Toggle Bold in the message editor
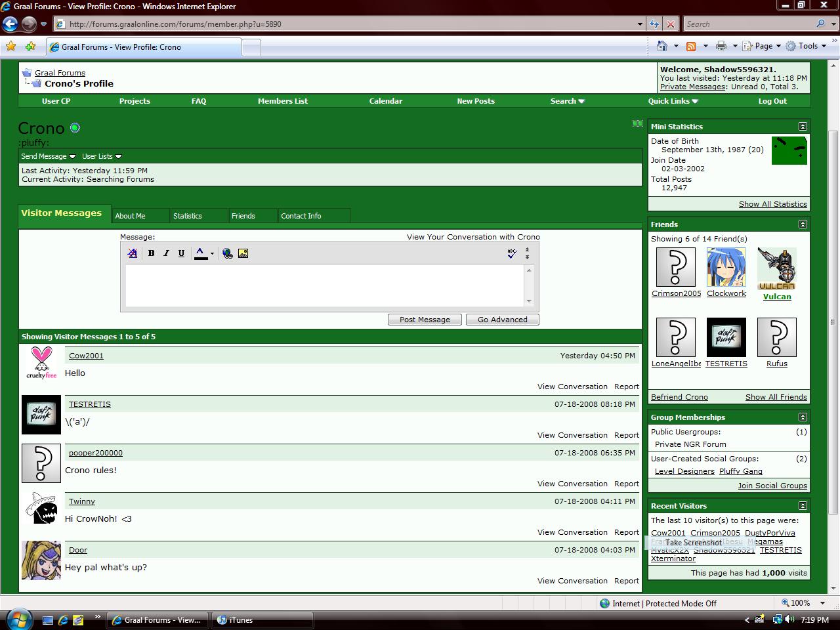The image size is (840, 630). click(x=151, y=253)
